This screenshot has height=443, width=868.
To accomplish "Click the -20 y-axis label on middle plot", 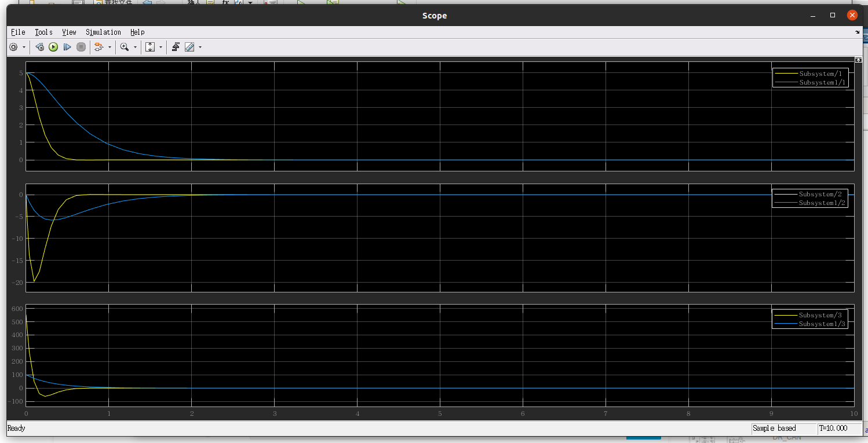I will (x=16, y=283).
